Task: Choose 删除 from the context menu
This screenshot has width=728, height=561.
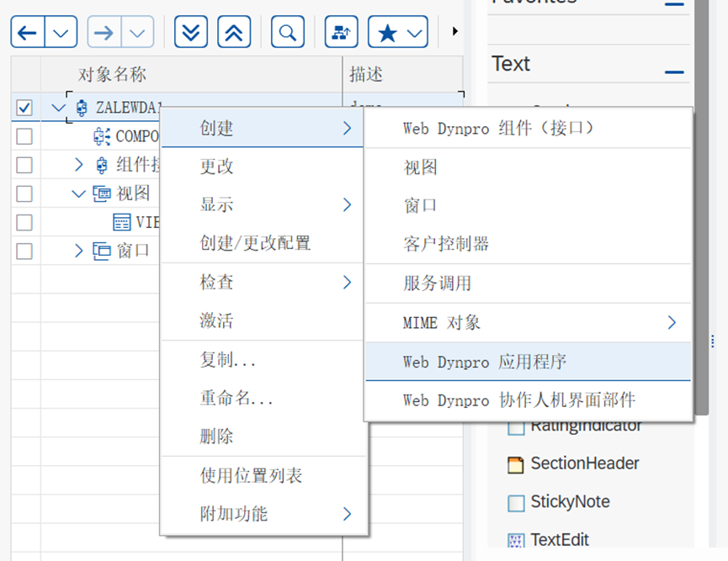Action: [x=262, y=437]
